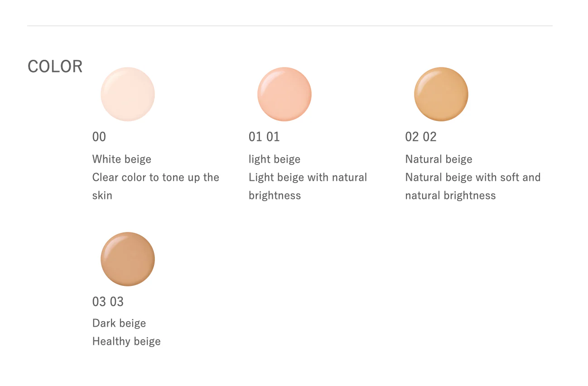The image size is (588, 386).
Task: Click the horizontal divider line above COLOR
Action: click(290, 26)
